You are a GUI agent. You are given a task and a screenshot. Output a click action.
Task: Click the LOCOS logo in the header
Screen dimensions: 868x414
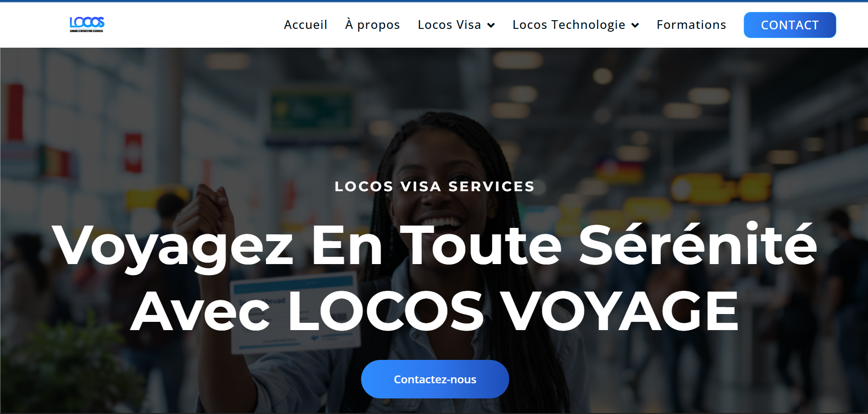(87, 24)
